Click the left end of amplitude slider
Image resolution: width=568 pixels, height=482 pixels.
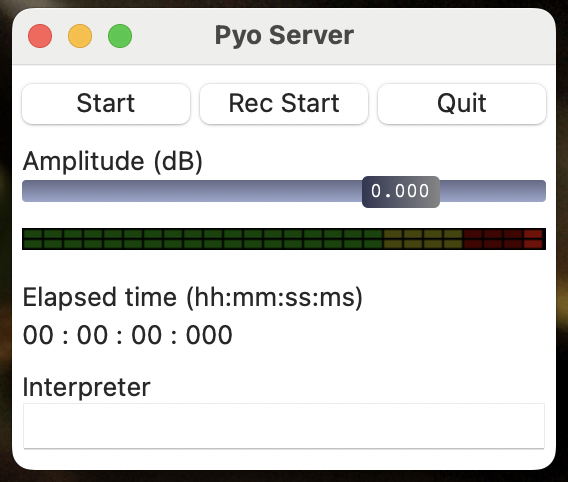(x=27, y=191)
